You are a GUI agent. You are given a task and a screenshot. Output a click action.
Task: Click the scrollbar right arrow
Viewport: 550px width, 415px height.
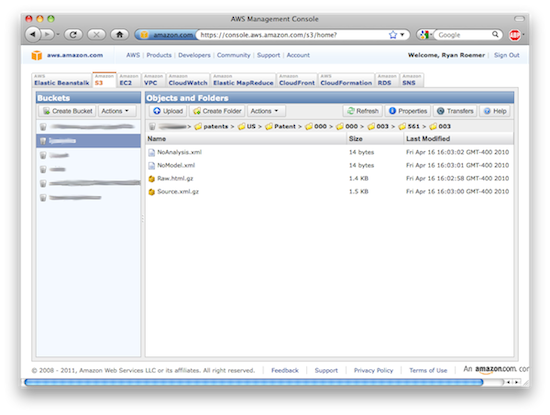tap(517, 382)
